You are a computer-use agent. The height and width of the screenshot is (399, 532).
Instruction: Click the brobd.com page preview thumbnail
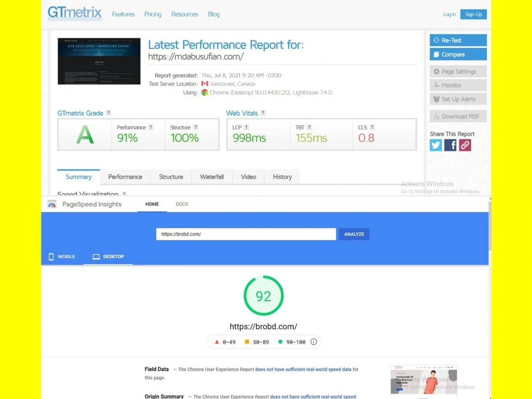click(424, 381)
